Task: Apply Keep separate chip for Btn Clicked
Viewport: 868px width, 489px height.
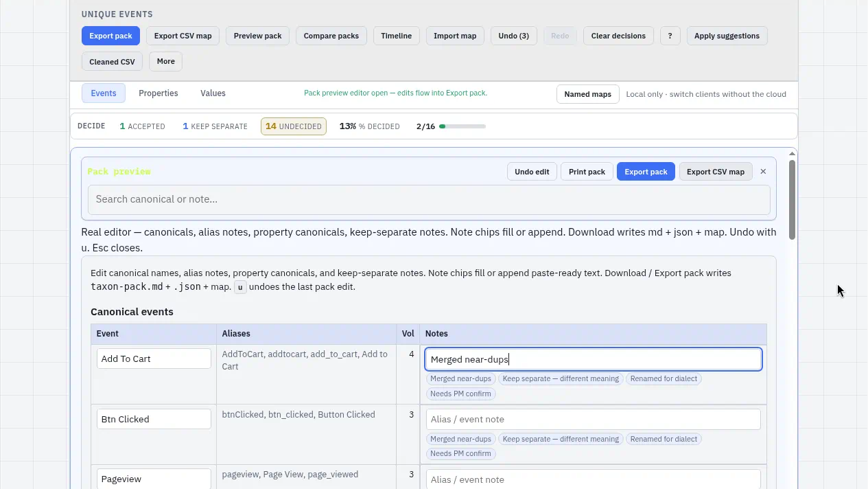Action: (561, 439)
